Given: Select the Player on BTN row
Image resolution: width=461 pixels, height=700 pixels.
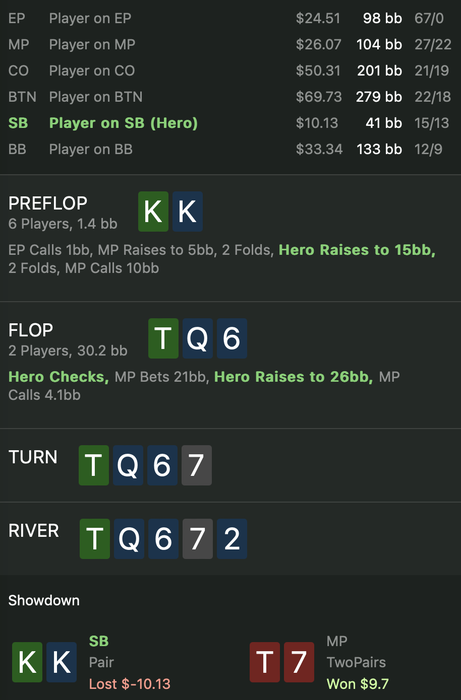Looking at the screenshot, I should 230,97.
